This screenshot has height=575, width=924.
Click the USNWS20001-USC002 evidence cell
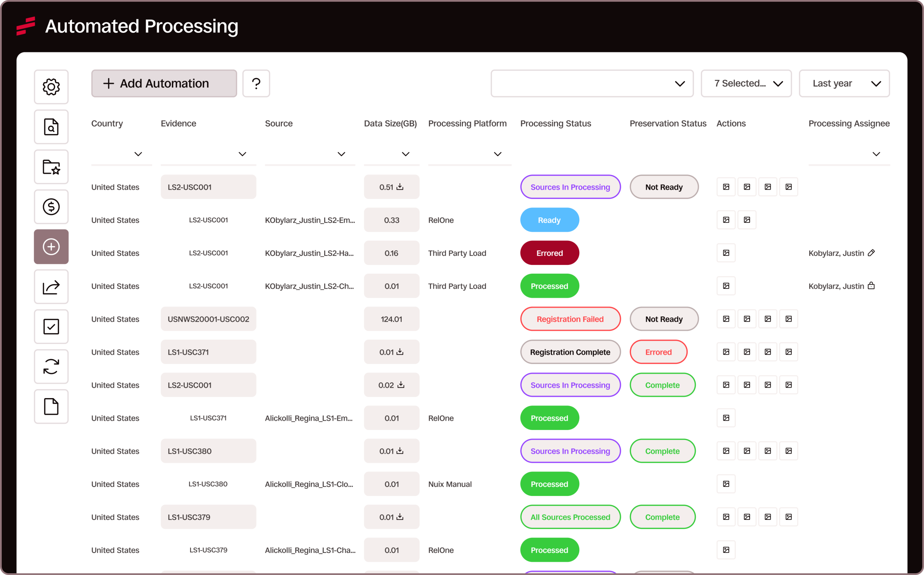208,319
